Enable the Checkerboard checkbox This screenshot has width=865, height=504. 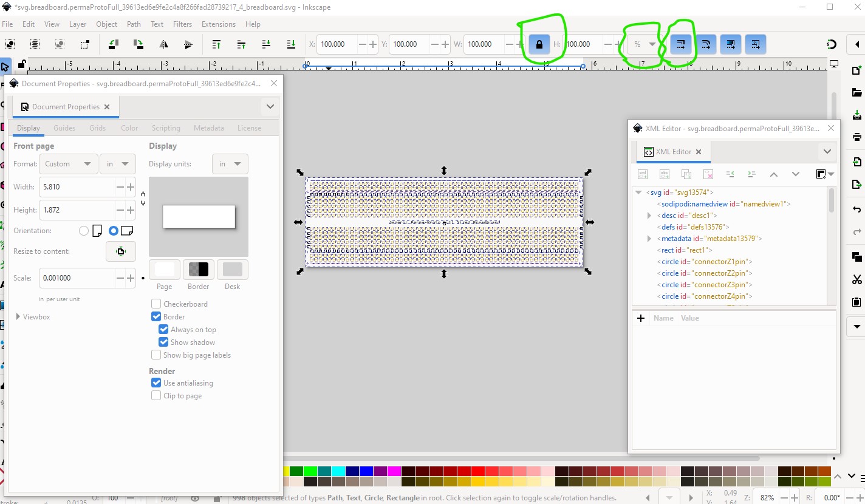[156, 304]
